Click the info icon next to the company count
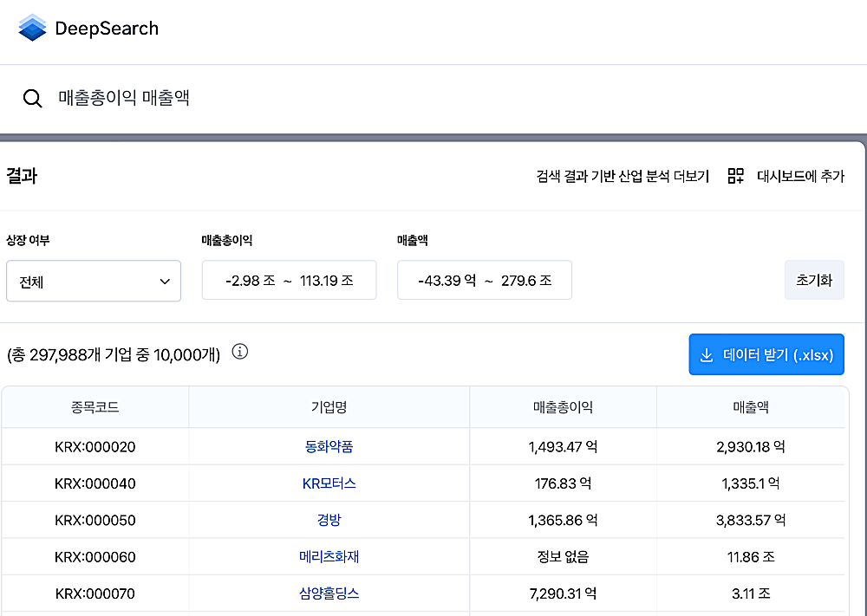This screenshot has width=867, height=616. [240, 352]
